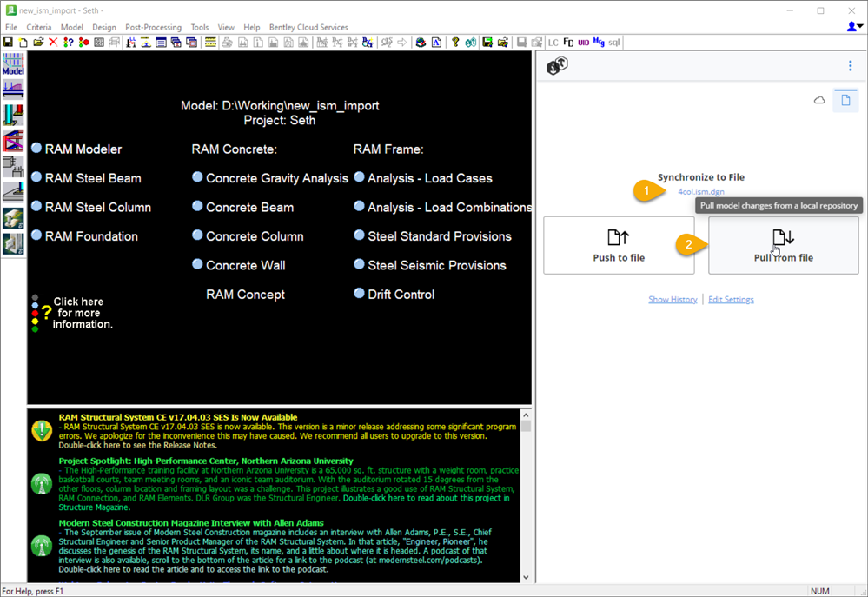Click the gray grid criteria toolbar icon

[x=98, y=42]
